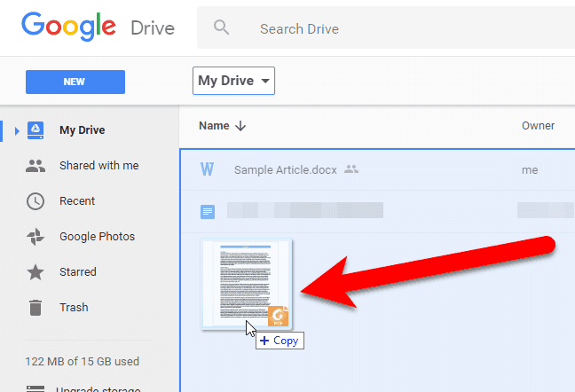Click the Starred star icon
Viewport: 575px width, 392px height.
coord(35,272)
